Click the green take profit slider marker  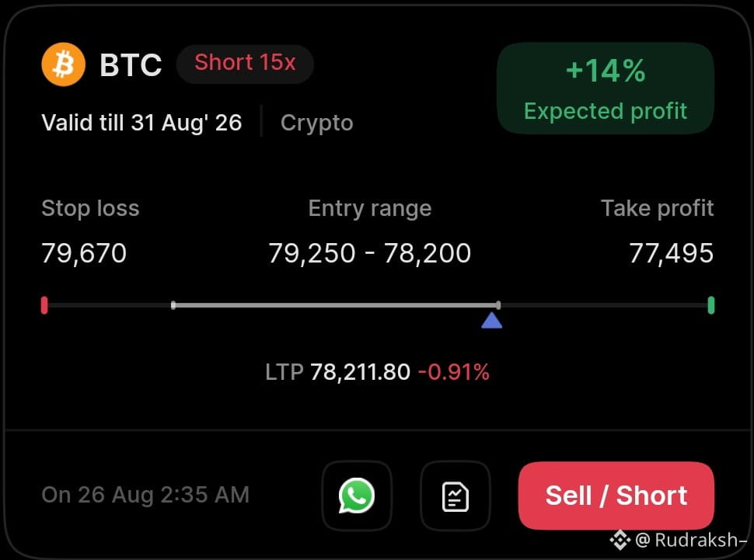(x=711, y=305)
